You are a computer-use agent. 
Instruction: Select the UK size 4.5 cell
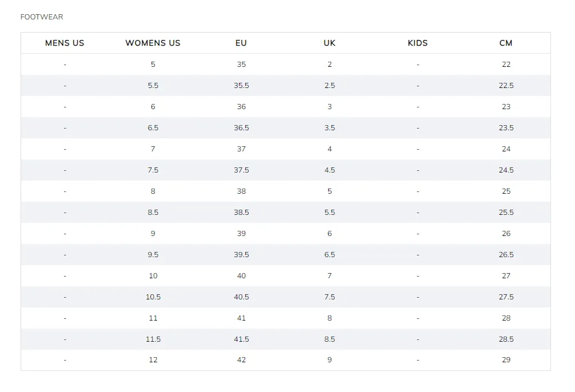329,170
